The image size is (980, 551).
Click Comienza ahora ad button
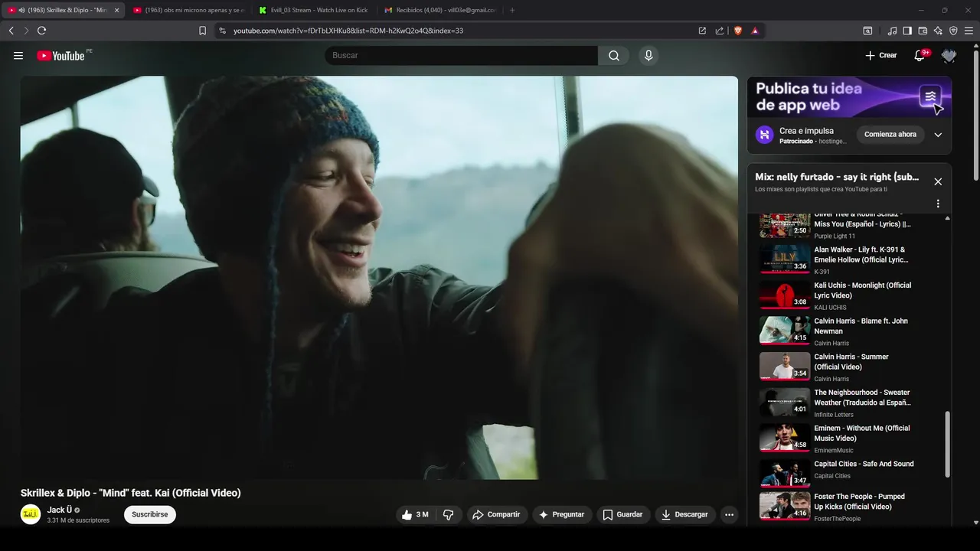click(x=890, y=135)
